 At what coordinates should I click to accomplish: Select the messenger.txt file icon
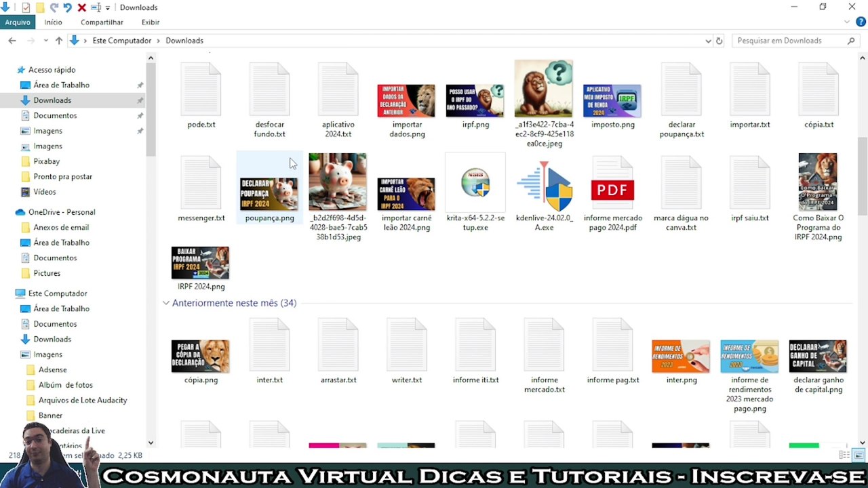201,183
